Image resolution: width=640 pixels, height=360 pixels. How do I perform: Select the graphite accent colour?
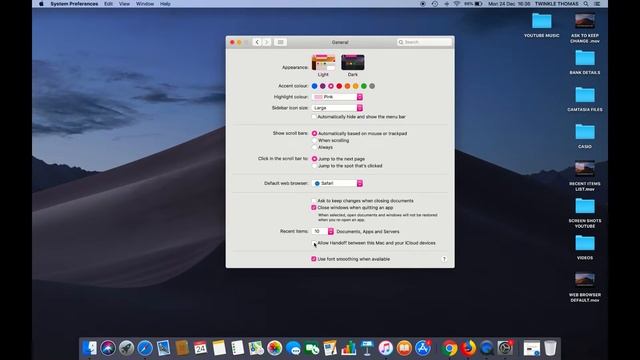pos(372,86)
